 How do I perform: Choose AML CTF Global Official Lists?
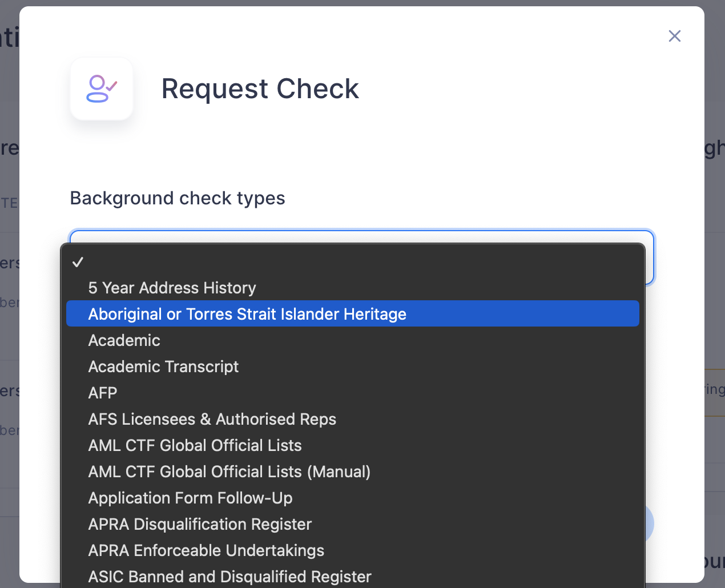195,445
